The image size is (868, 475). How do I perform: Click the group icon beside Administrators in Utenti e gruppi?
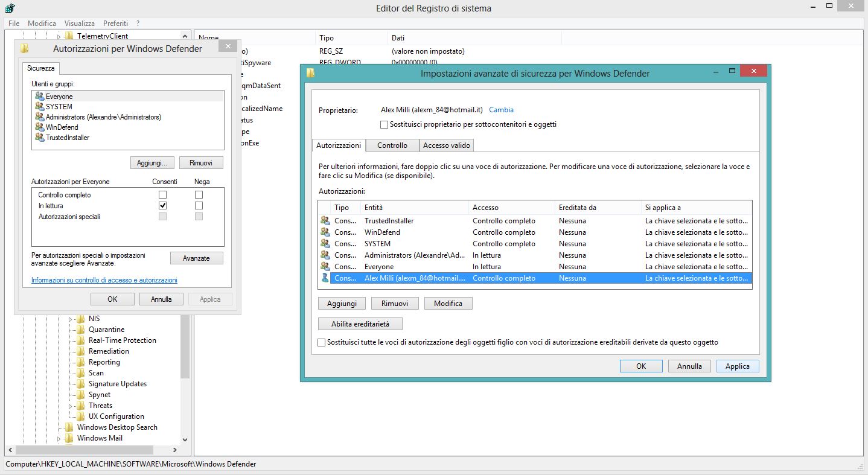click(x=40, y=117)
